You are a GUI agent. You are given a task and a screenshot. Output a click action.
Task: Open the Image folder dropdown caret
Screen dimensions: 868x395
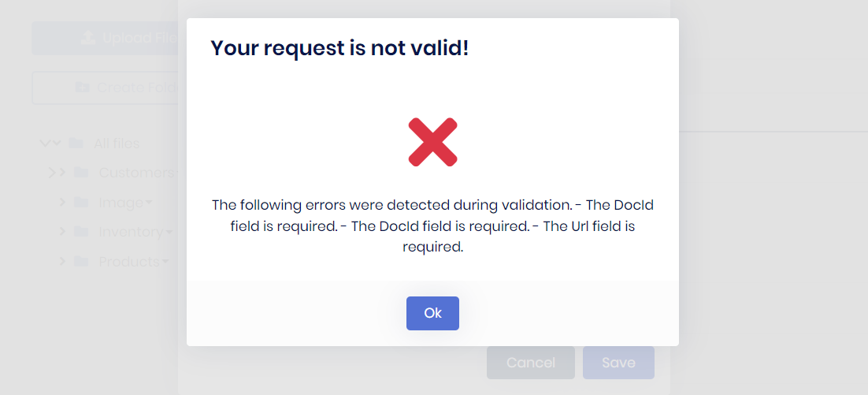point(149,203)
